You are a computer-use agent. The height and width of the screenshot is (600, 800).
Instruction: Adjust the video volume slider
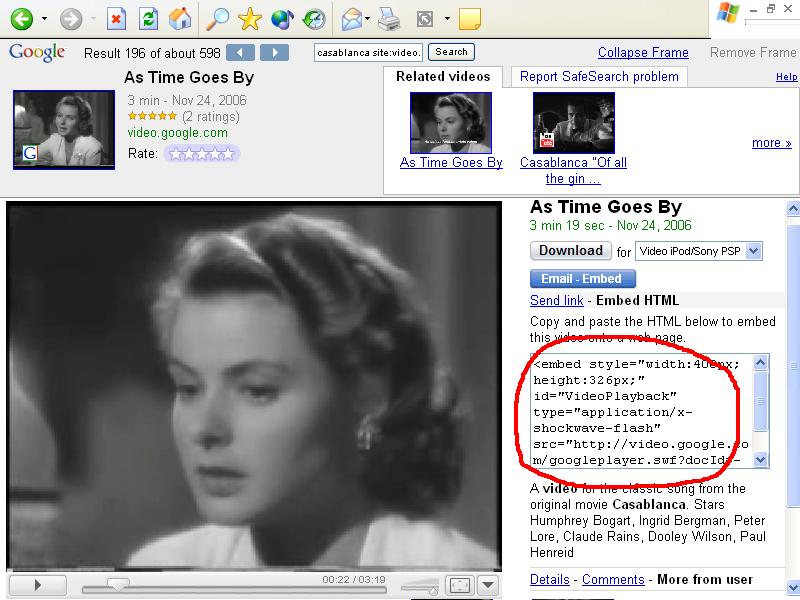(x=420, y=587)
